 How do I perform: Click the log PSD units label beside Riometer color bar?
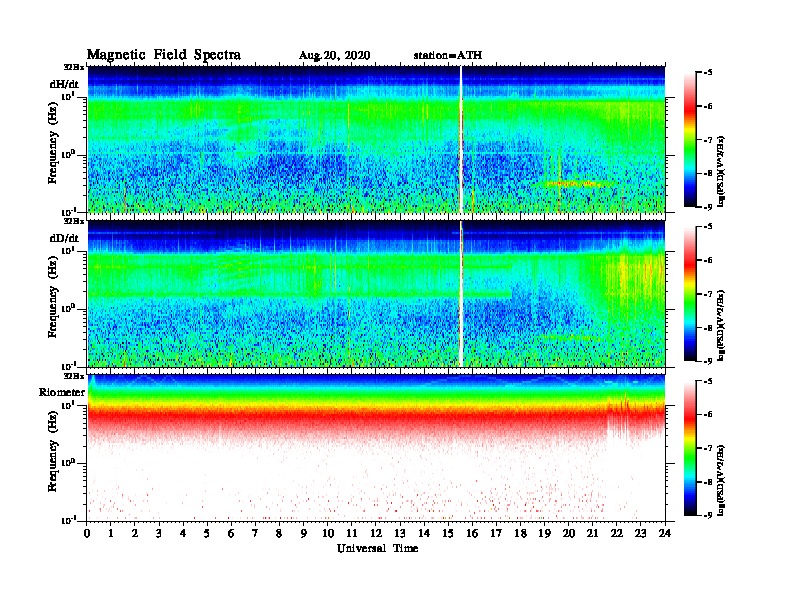721,480
